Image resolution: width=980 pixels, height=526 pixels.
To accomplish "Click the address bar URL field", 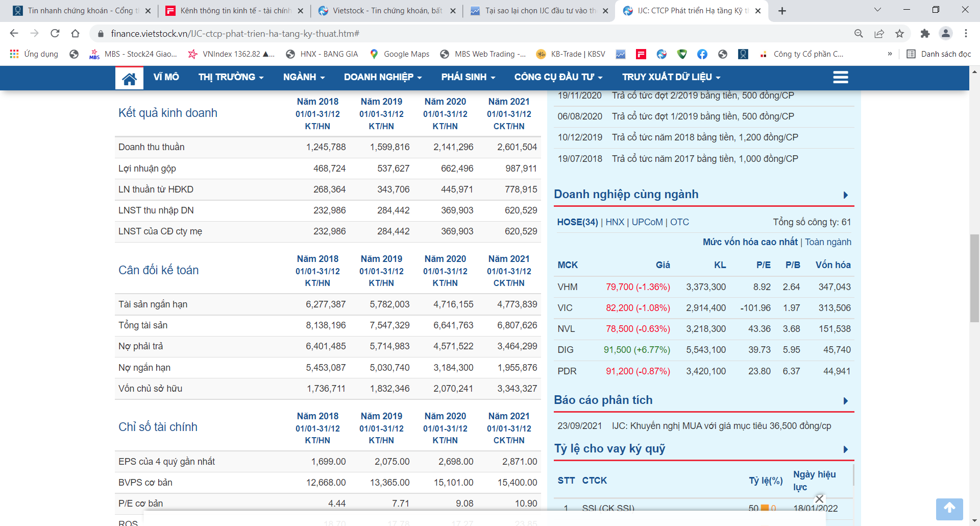I will click(x=470, y=34).
